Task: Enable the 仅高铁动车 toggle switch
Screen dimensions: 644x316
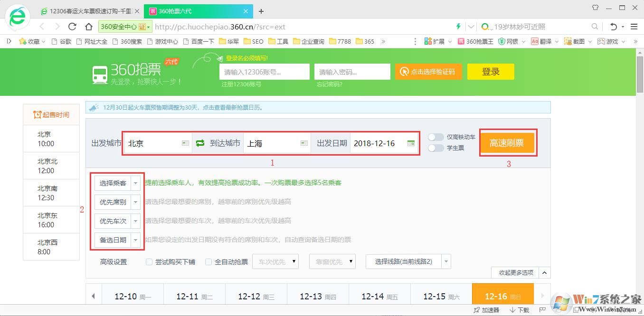Action: 436,137
